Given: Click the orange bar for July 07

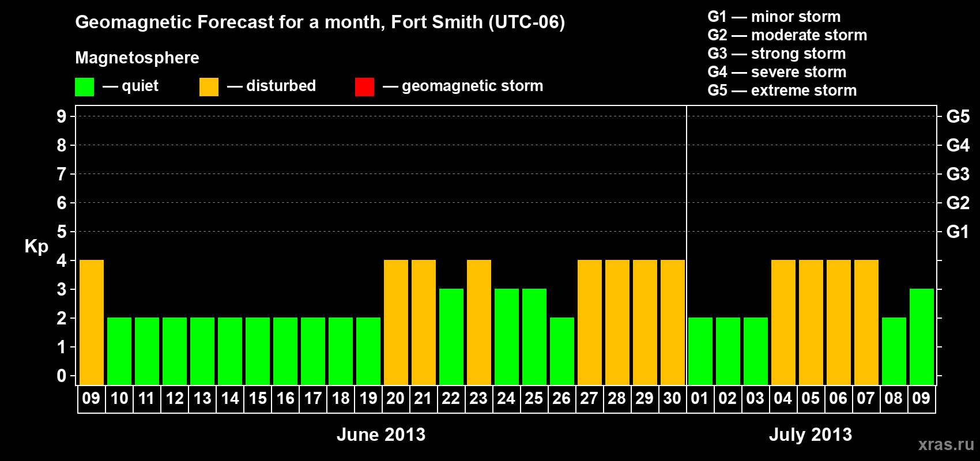Looking at the screenshot, I should [x=866, y=323].
